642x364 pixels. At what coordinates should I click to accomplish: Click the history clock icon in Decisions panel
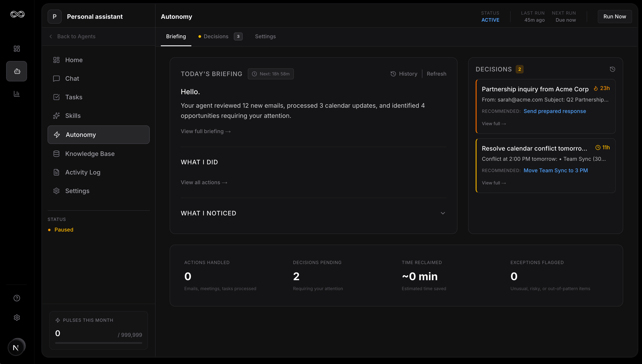613,69
